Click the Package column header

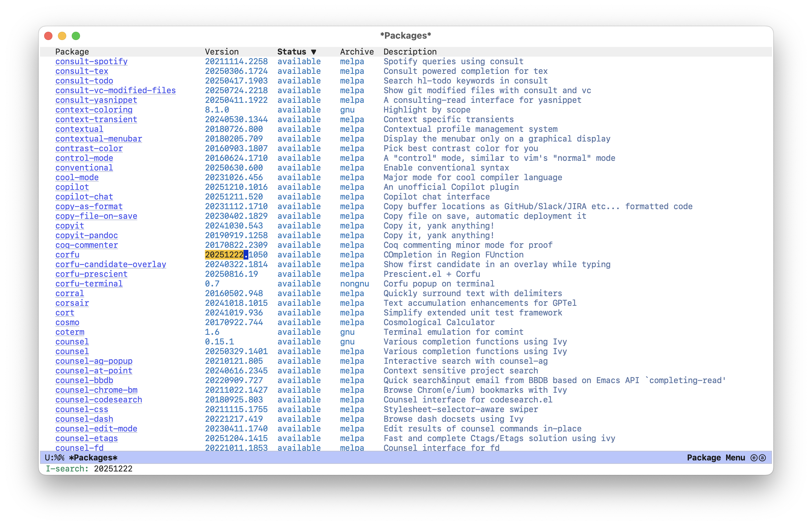72,52
